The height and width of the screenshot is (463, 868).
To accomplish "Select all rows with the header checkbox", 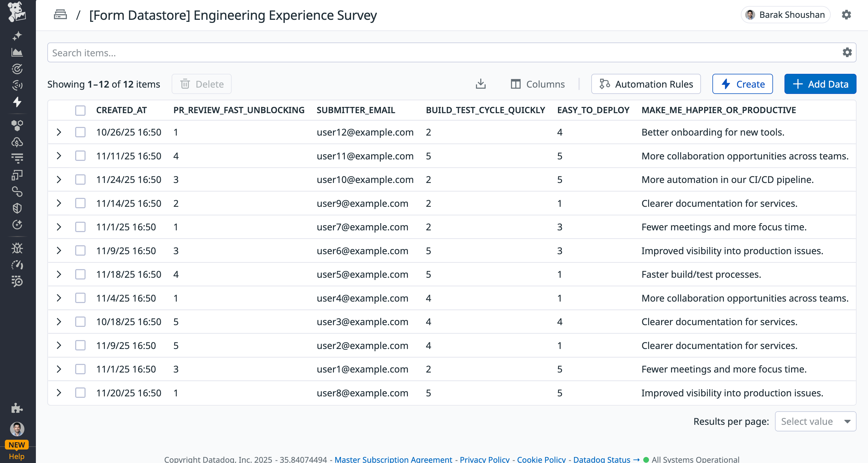I will tap(80, 110).
